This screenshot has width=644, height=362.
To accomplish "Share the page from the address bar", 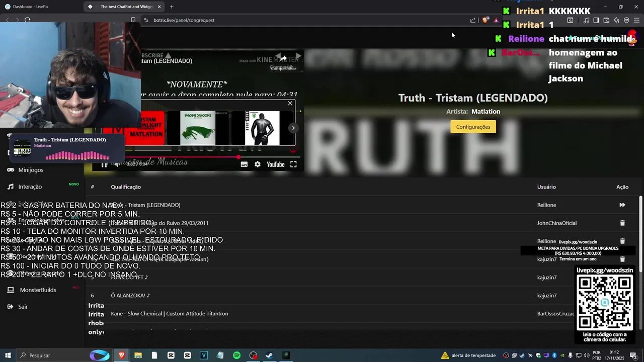I will click(473, 20).
